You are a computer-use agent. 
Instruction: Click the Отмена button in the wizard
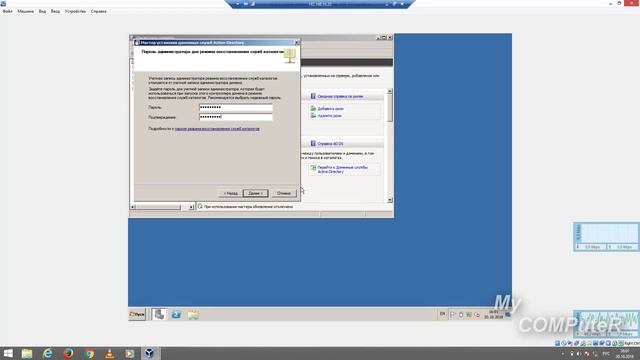point(284,193)
